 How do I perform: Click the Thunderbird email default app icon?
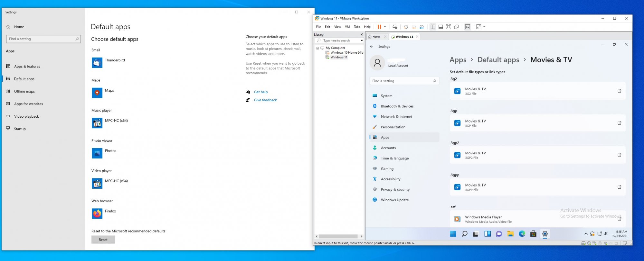click(97, 63)
